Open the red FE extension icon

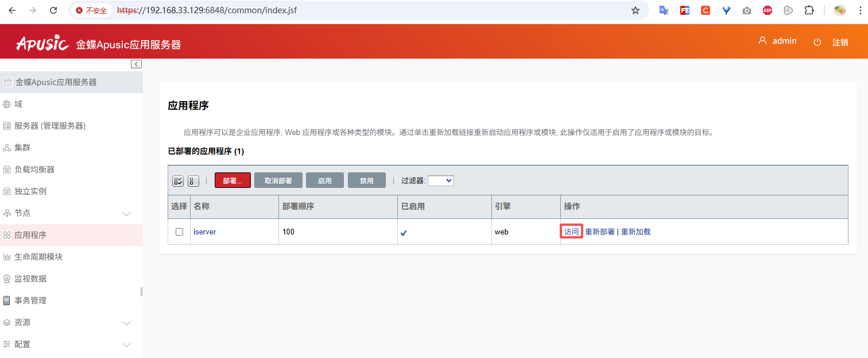685,10
